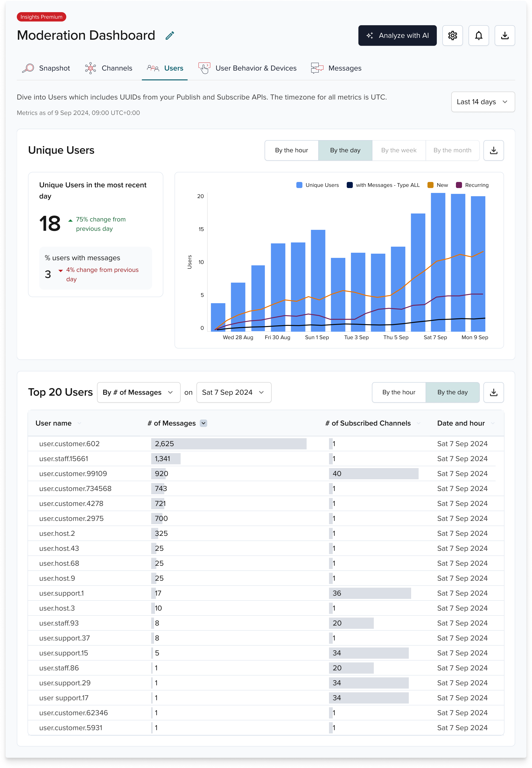Rename the dashboard using the pencil icon
Screen dimensions: 532x768
coord(170,35)
